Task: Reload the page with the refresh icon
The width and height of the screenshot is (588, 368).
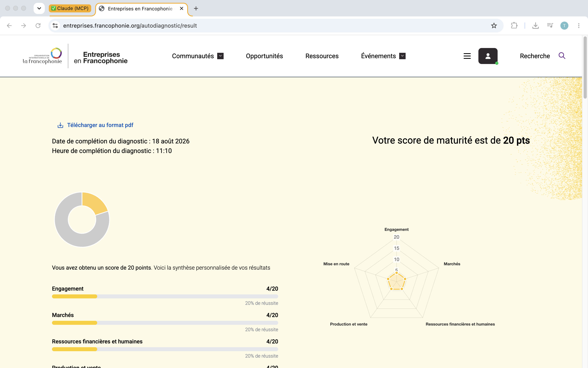Action: point(38,26)
